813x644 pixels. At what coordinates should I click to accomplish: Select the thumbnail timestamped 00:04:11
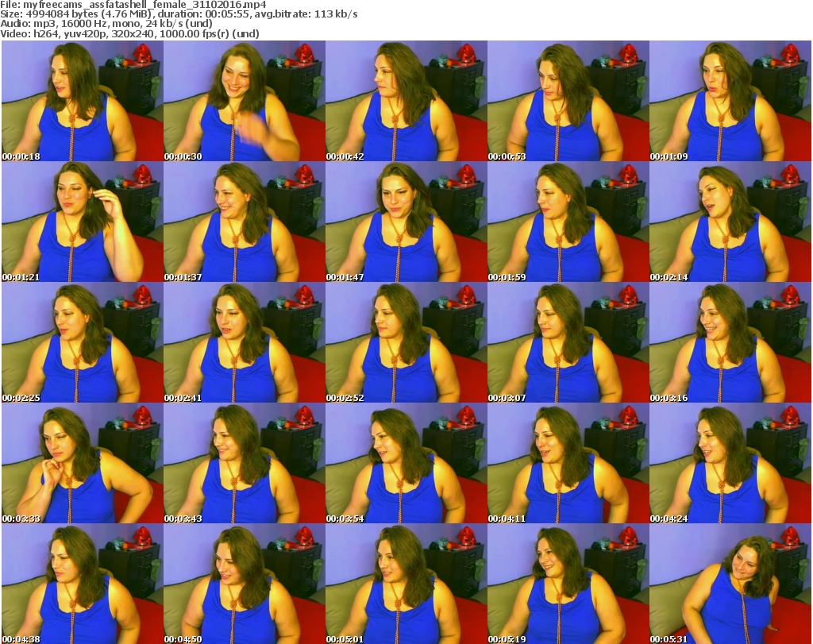click(568, 464)
